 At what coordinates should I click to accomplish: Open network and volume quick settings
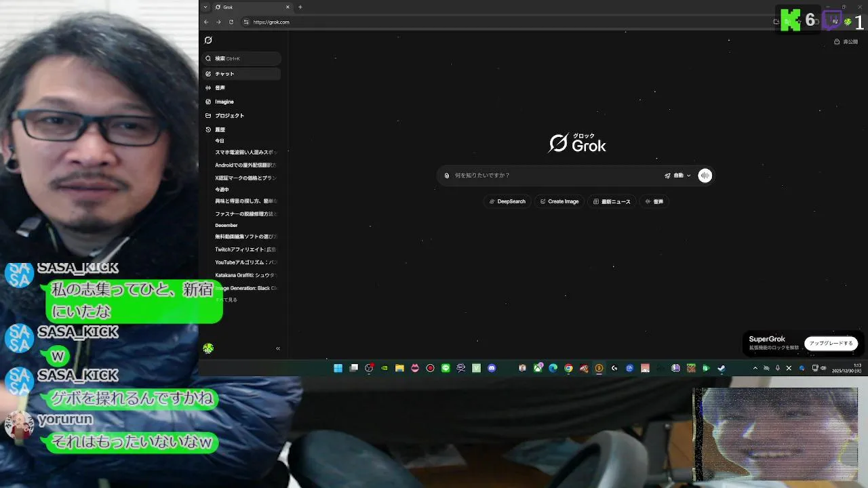818,368
